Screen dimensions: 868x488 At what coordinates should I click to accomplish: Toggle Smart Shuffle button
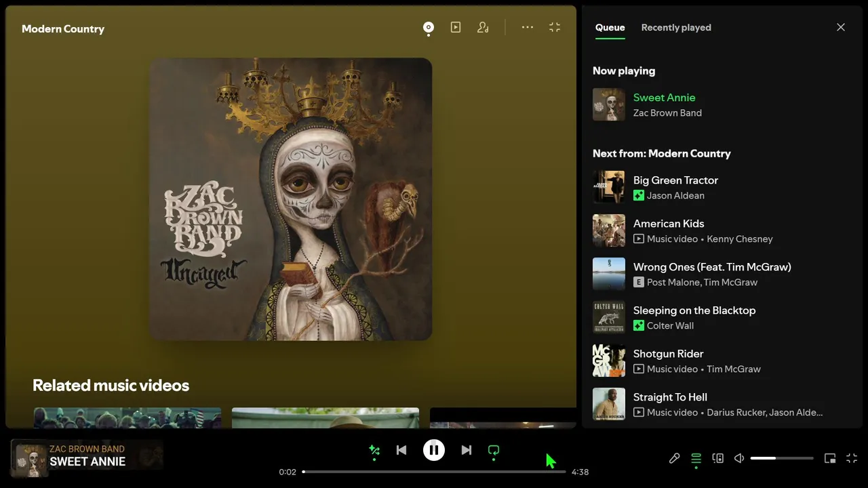374,450
